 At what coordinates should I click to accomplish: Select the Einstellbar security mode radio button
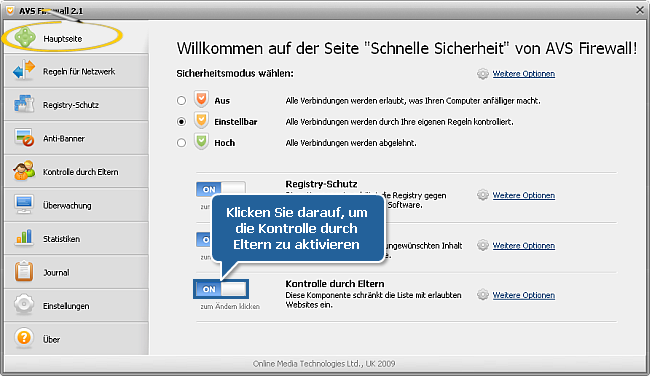[x=181, y=121]
